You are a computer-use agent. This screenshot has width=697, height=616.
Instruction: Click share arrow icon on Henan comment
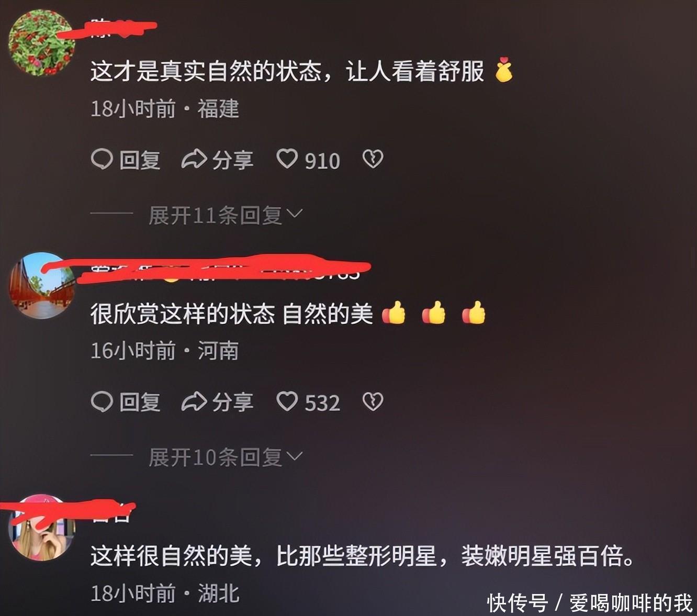click(x=194, y=402)
